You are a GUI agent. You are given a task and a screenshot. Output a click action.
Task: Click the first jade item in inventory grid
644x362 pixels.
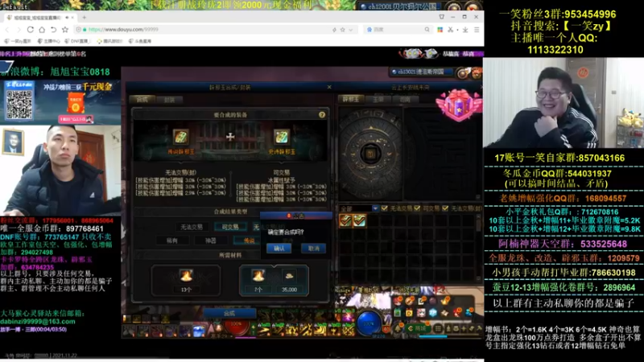click(x=345, y=220)
